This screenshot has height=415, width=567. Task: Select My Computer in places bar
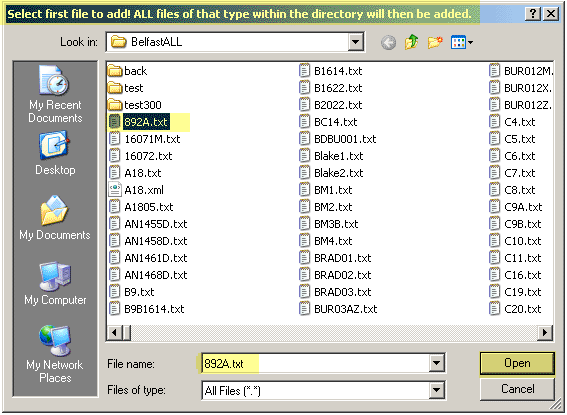pos(55,283)
